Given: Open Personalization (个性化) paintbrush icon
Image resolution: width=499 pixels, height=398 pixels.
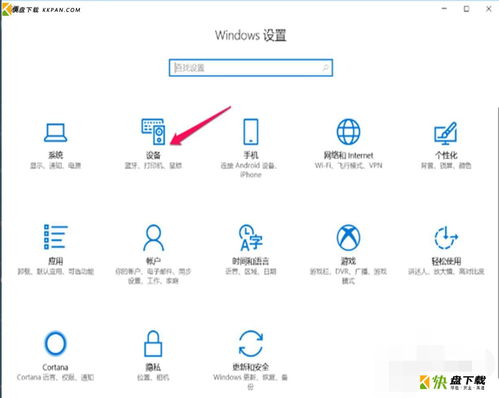Looking at the screenshot, I should 446,133.
